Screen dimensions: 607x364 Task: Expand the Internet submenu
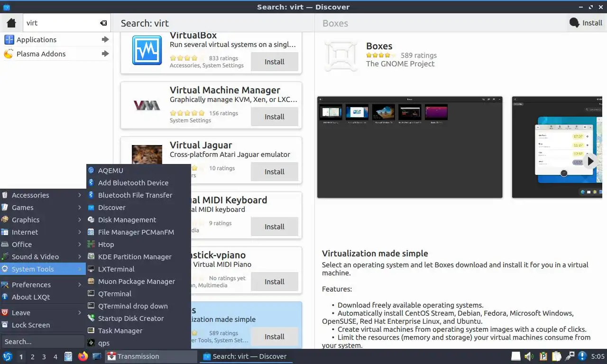43,232
